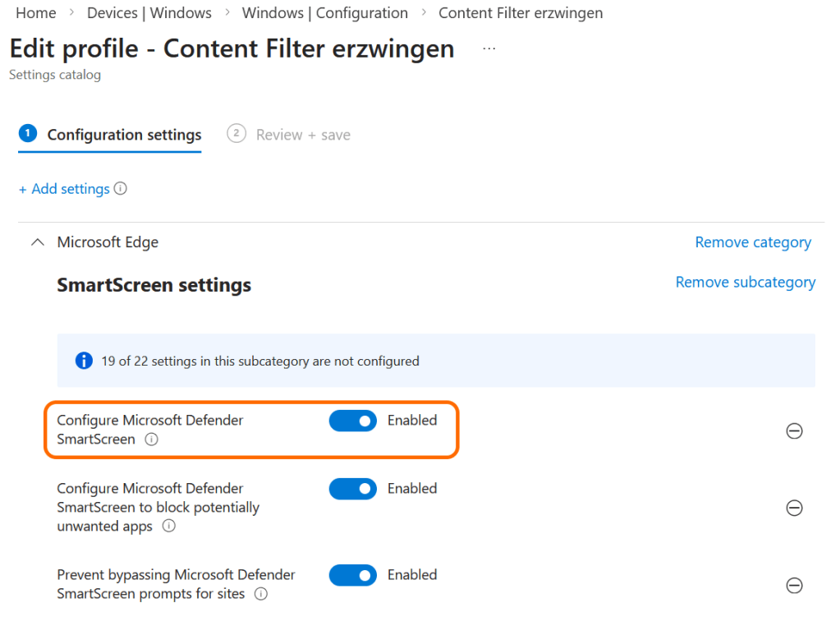Select the Configuration settings tab
This screenshot has width=840, height=626.
click(123, 135)
